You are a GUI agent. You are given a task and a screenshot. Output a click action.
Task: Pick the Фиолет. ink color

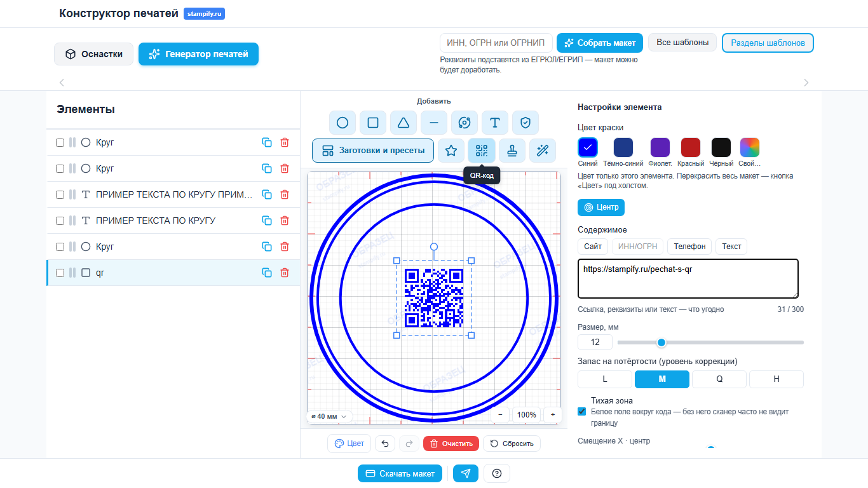coord(660,147)
